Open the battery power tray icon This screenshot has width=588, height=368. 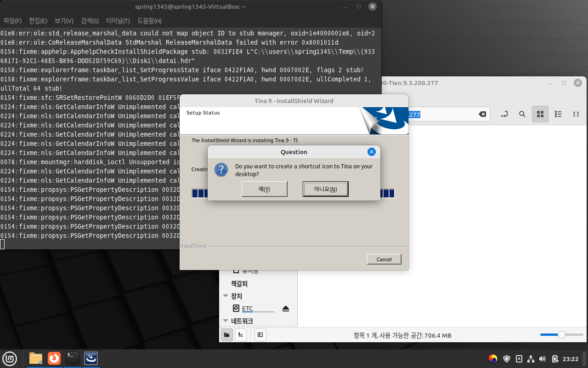(x=555, y=359)
